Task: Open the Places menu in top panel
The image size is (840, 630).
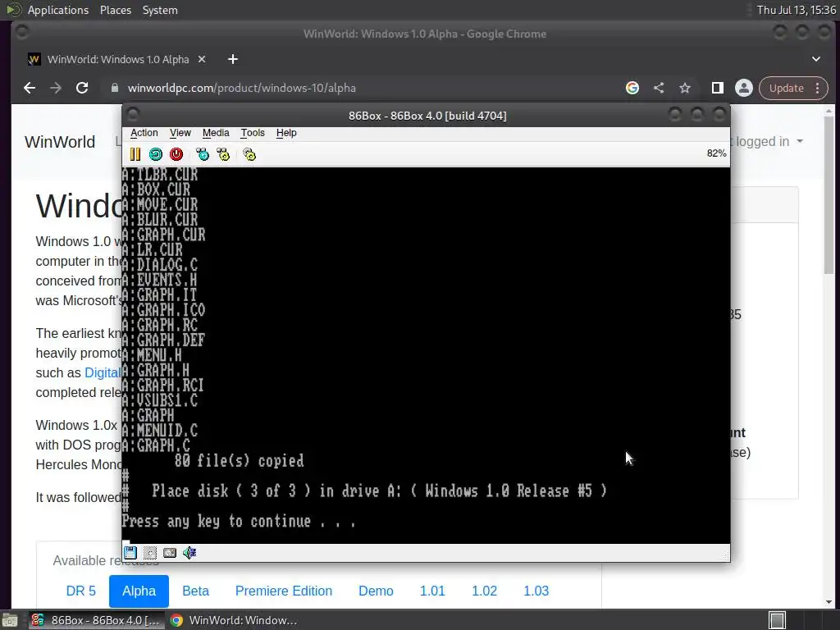Action: [x=115, y=10]
